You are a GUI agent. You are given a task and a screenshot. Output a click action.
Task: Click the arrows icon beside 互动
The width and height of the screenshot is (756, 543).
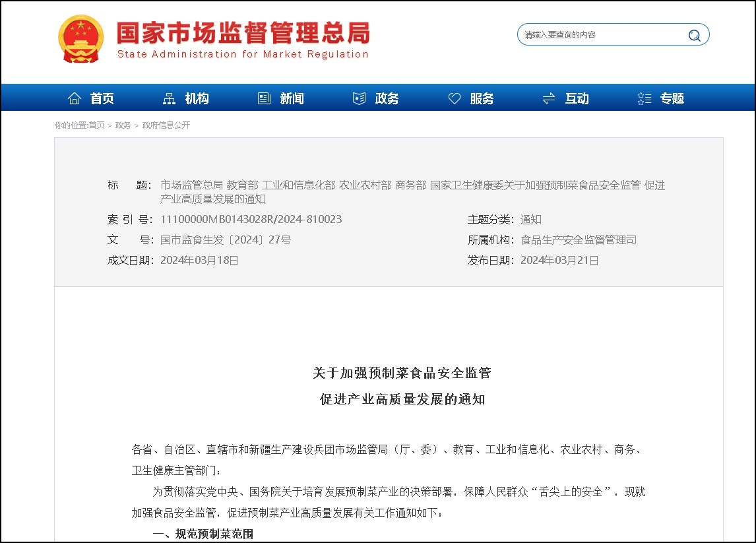pos(549,99)
